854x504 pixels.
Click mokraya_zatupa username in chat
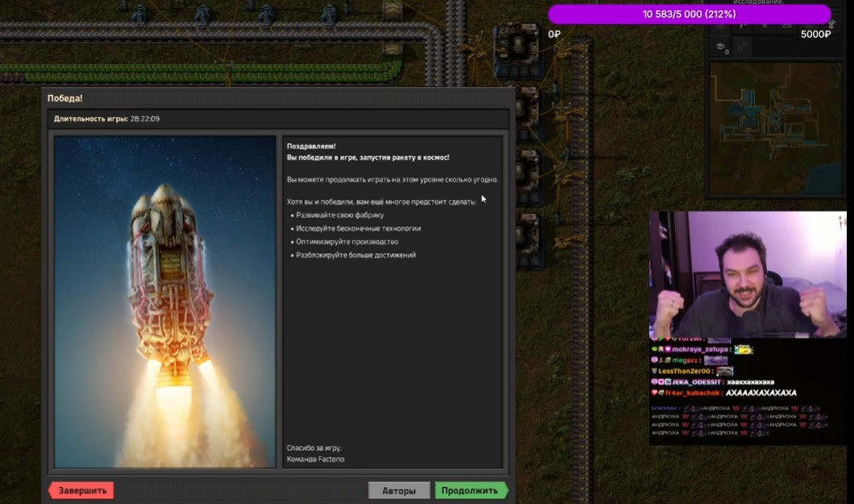(x=700, y=350)
